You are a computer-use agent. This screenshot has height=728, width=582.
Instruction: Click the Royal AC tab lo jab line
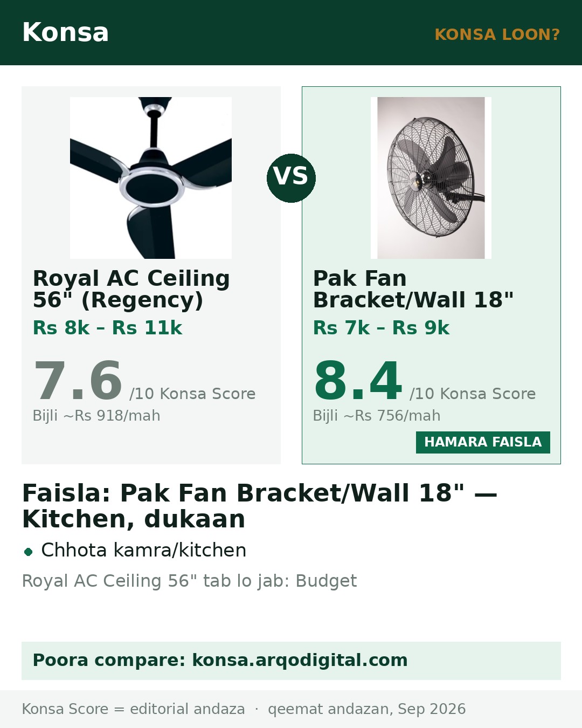[189, 581]
